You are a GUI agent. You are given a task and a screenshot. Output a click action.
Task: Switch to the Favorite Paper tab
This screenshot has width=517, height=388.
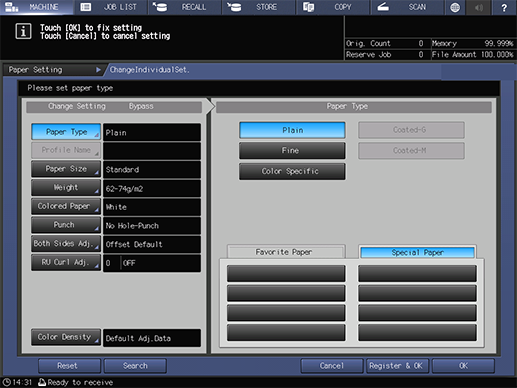coord(286,252)
